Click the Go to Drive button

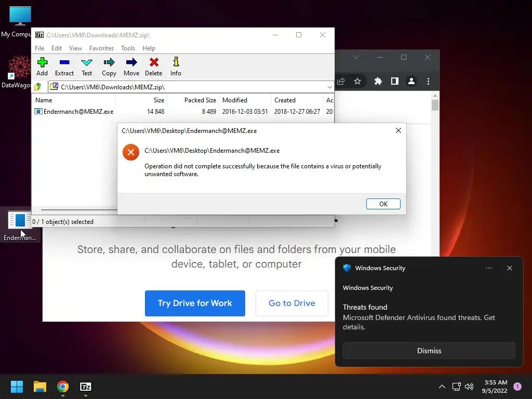(x=292, y=303)
